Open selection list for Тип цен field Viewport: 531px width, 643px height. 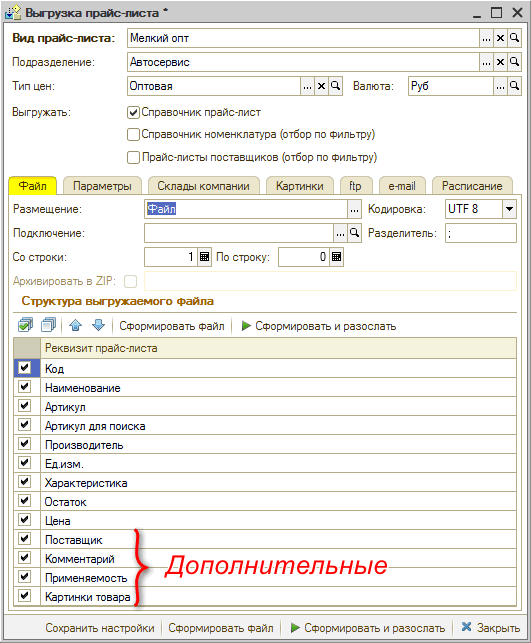(308, 86)
